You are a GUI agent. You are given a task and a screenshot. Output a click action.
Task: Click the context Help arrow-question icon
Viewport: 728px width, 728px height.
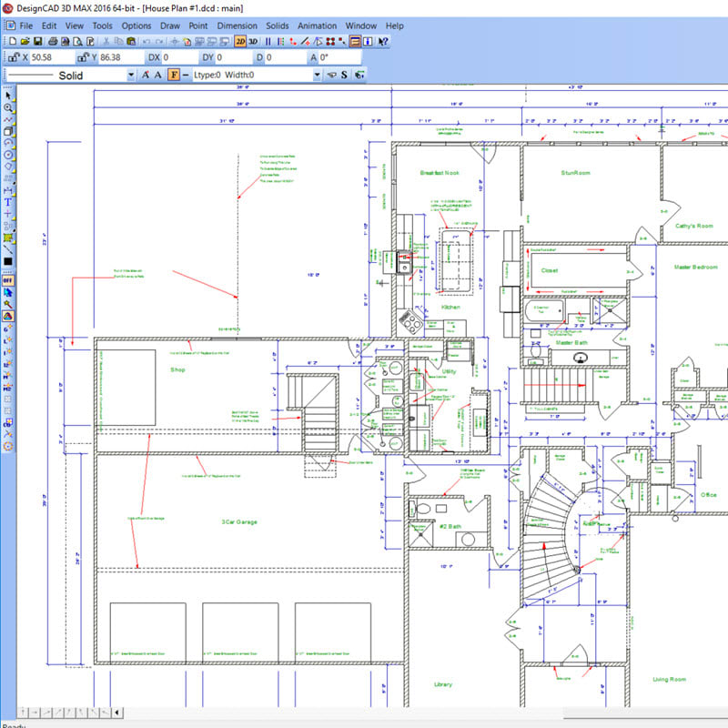point(382,41)
